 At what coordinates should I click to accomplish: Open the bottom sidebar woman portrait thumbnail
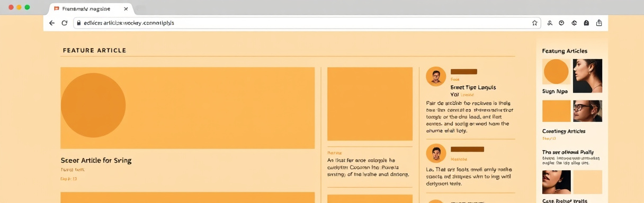point(556,182)
